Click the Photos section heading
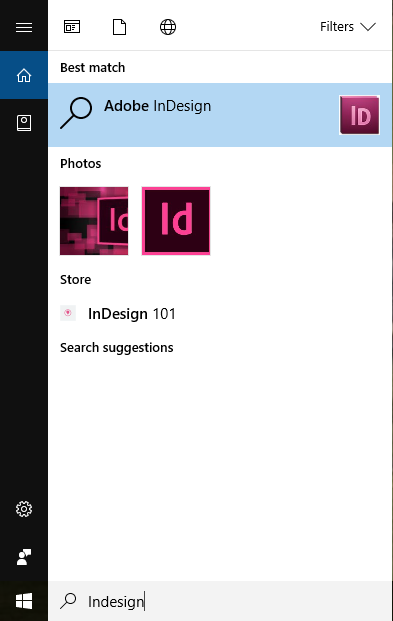This screenshot has width=393, height=621. click(80, 164)
